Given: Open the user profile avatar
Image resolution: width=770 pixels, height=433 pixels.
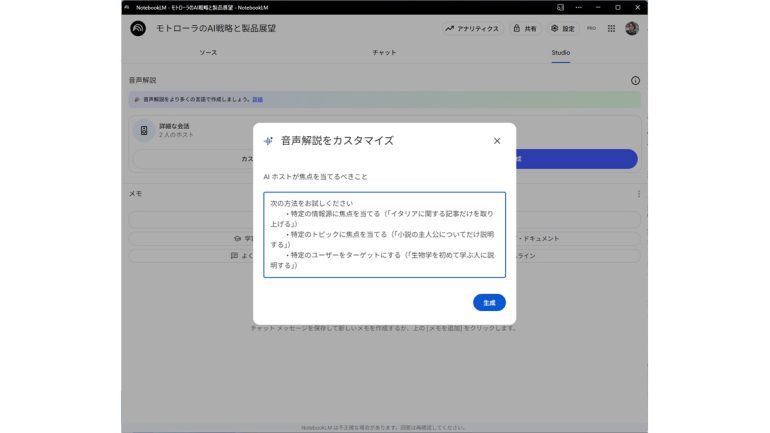Looking at the screenshot, I should pyautogui.click(x=632, y=28).
